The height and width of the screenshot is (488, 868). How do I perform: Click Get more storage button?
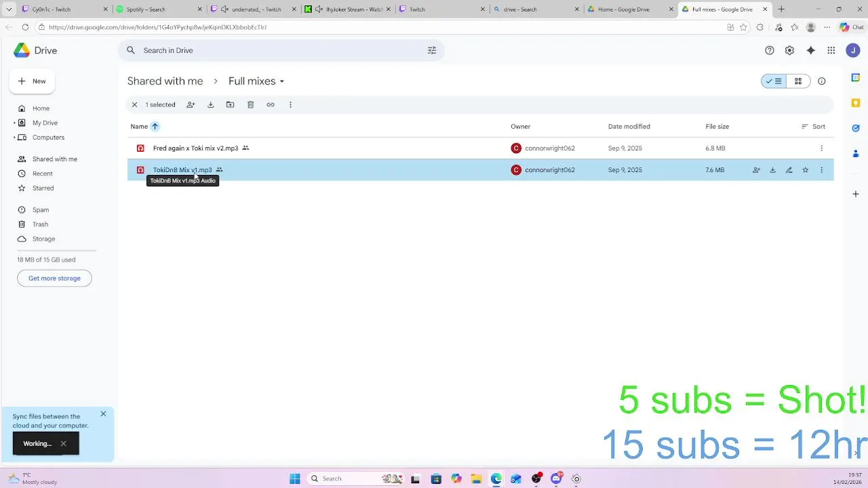point(54,279)
